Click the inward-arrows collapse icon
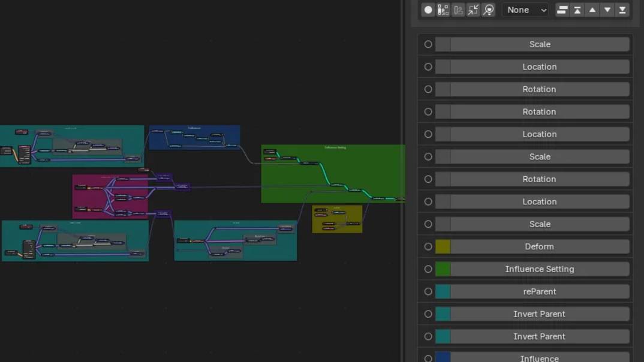Viewport: 644px width, 362px height. coord(473,10)
